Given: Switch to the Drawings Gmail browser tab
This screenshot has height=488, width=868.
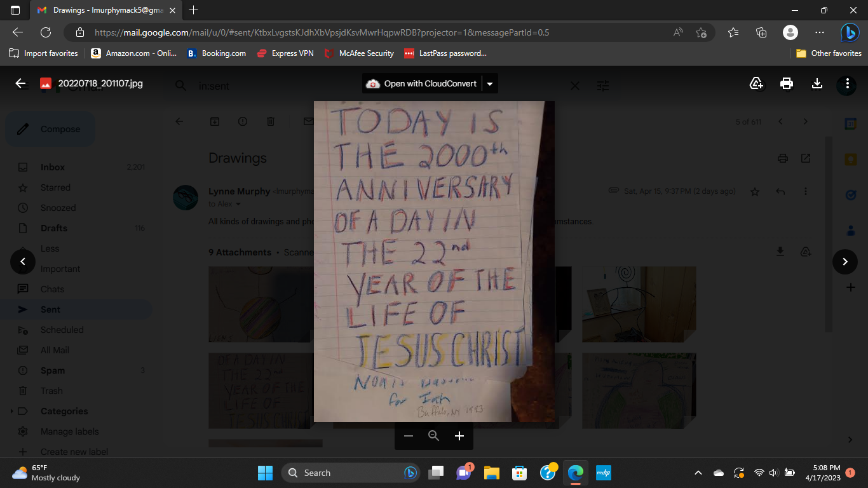Looking at the screenshot, I should pos(102,10).
